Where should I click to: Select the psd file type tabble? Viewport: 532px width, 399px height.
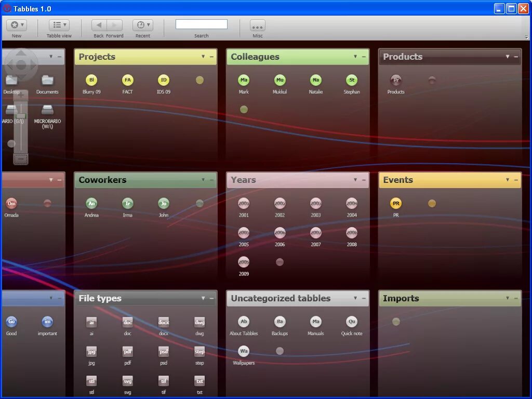tap(164, 352)
